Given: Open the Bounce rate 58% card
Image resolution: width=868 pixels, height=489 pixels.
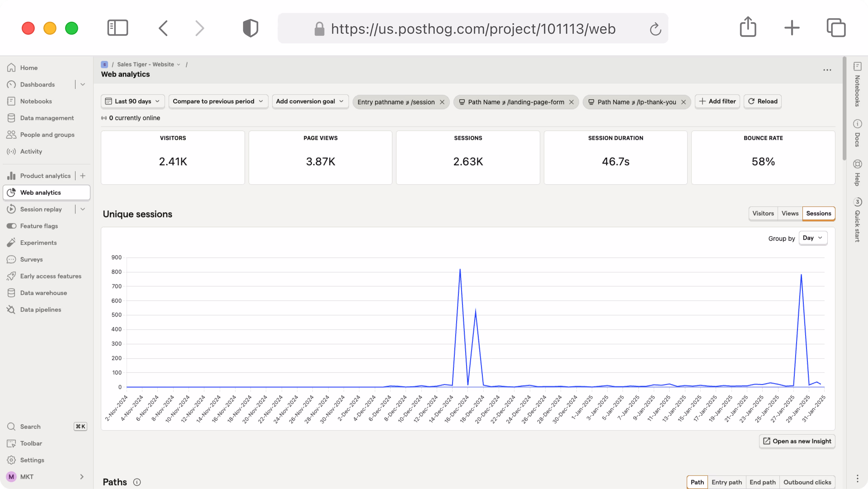Looking at the screenshot, I should point(763,158).
